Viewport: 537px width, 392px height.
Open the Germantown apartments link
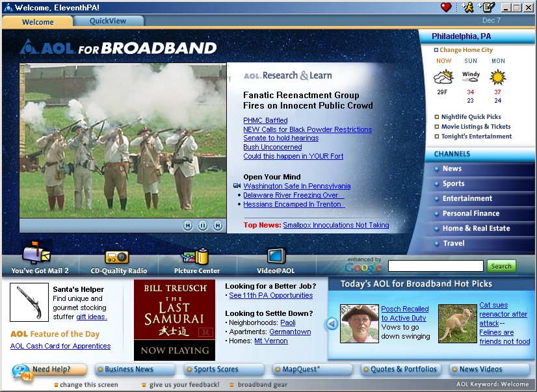tap(290, 332)
